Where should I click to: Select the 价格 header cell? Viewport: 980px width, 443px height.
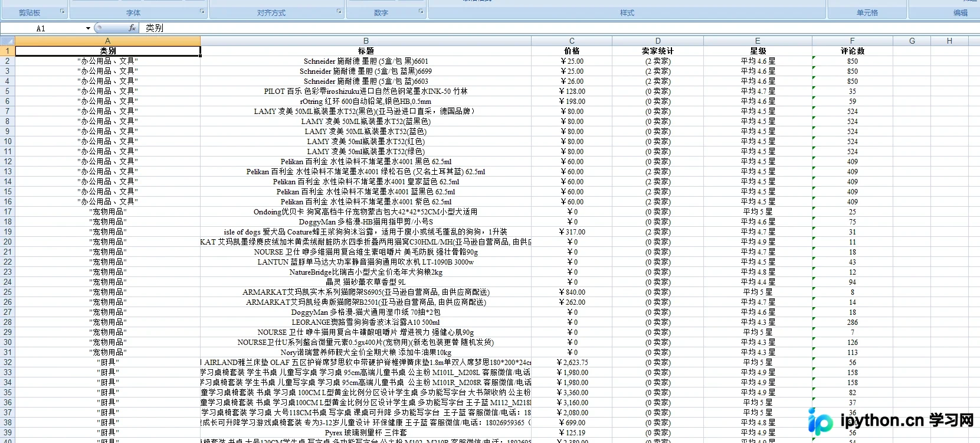(572, 51)
